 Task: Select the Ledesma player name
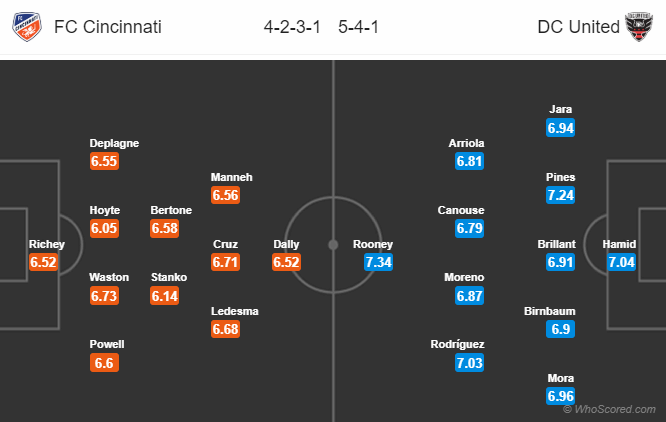234,311
